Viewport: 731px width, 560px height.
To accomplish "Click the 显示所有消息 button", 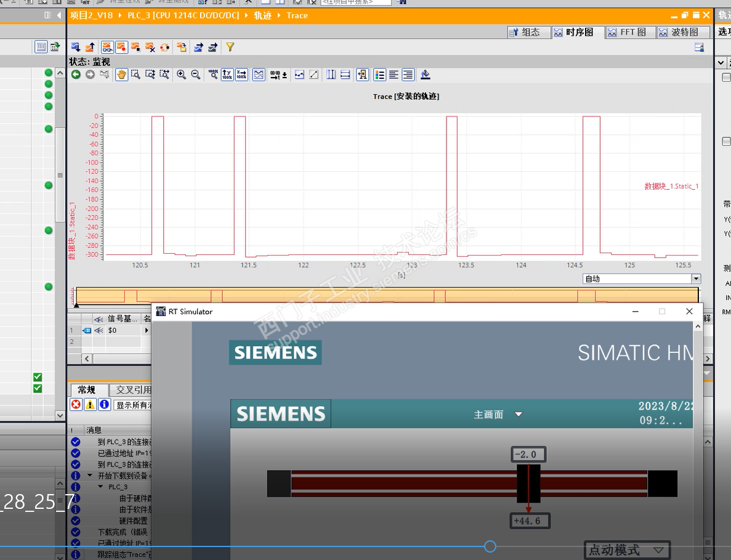I will 134,405.
